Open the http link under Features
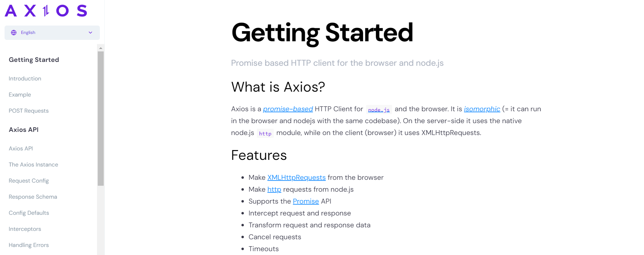Screen dimensions: 644x255 [274, 189]
